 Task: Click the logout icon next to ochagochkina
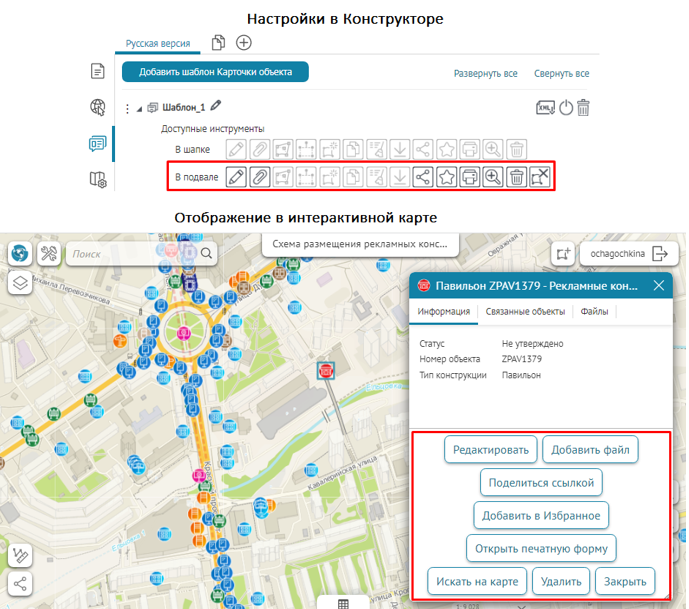(660, 254)
